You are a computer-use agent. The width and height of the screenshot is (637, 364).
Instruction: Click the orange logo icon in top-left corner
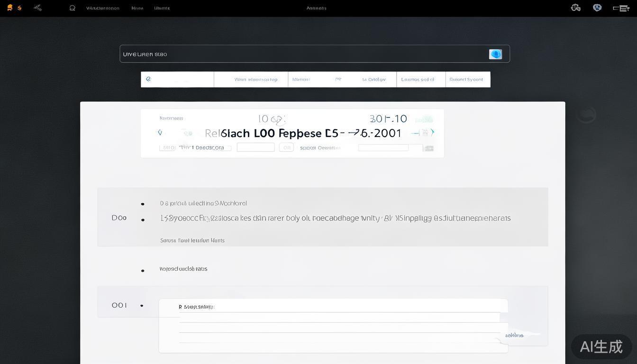click(9, 8)
